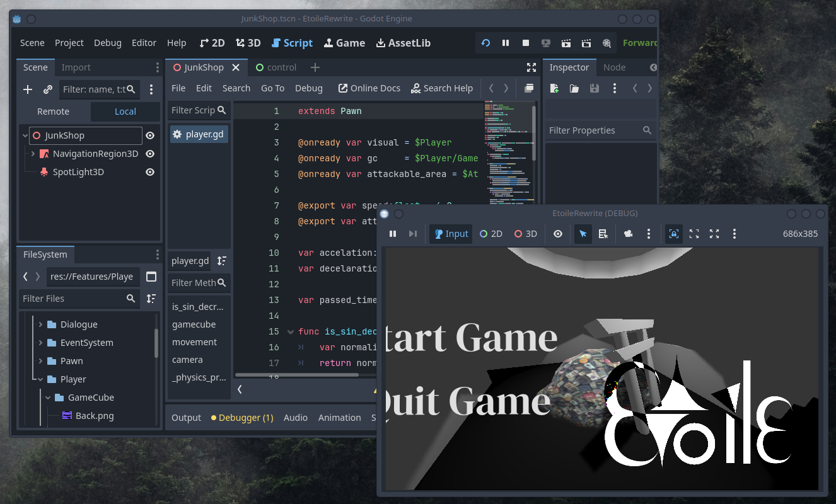
Task: Open the Movie Maker mode icon
Action: [607, 43]
